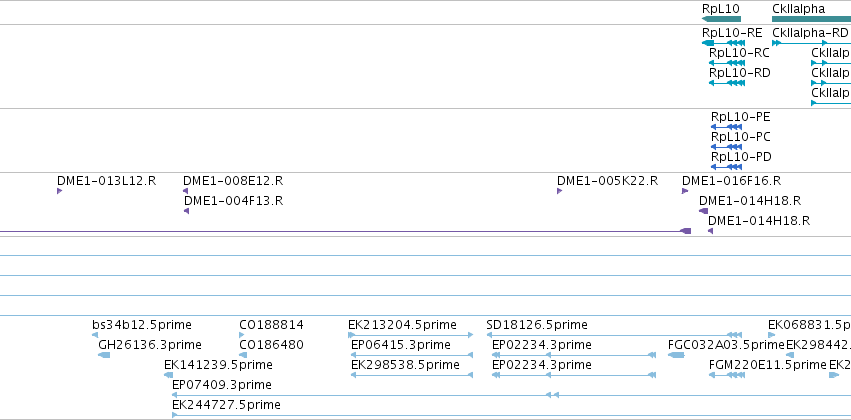
Task: Click the RpL10-PE protein label
Action: click(x=740, y=117)
